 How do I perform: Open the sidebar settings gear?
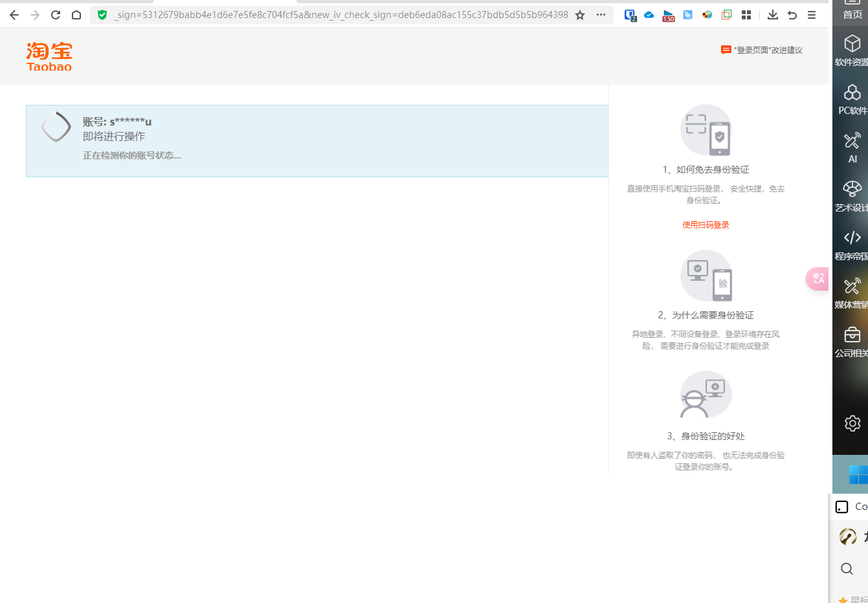tap(852, 423)
